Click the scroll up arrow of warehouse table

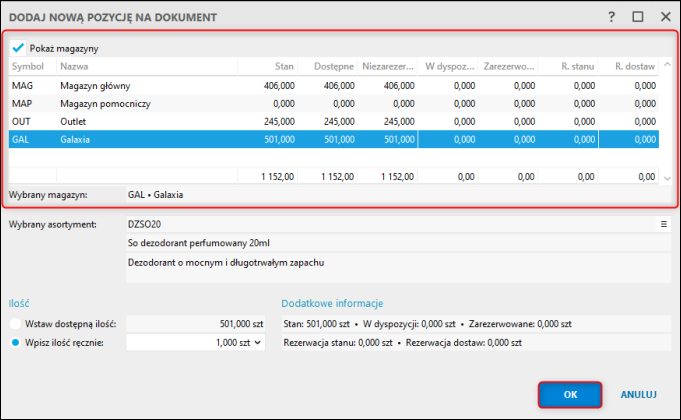(x=667, y=65)
